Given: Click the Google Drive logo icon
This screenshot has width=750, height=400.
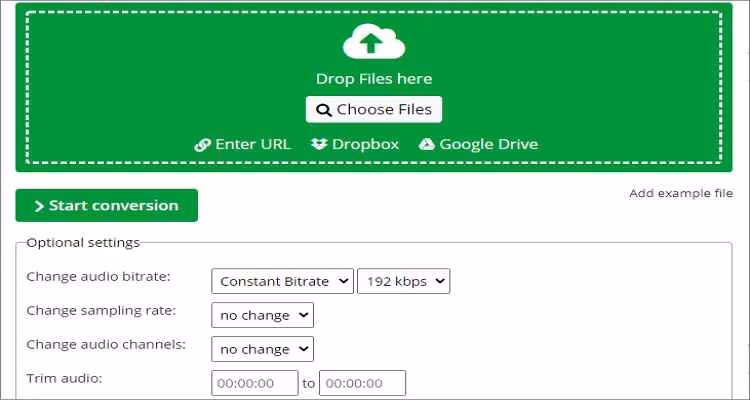Looking at the screenshot, I should pyautogui.click(x=427, y=144).
